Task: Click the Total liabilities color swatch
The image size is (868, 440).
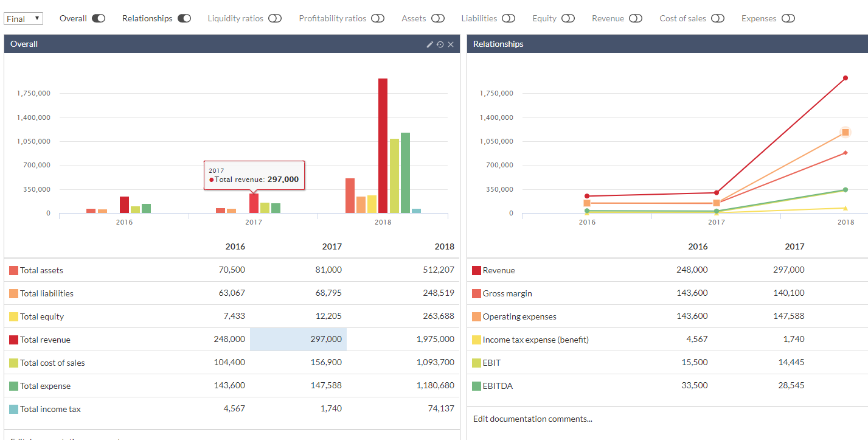Action: click(13, 293)
